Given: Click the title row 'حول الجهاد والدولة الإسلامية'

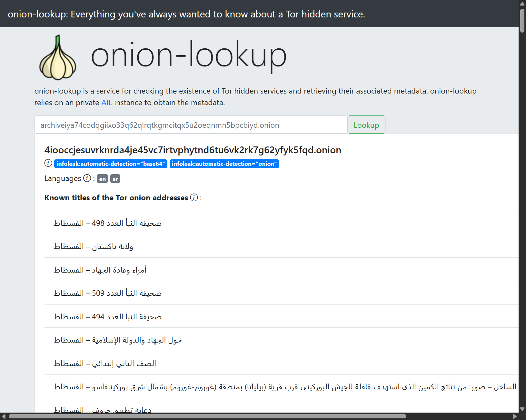Looking at the screenshot, I should click(x=281, y=340).
